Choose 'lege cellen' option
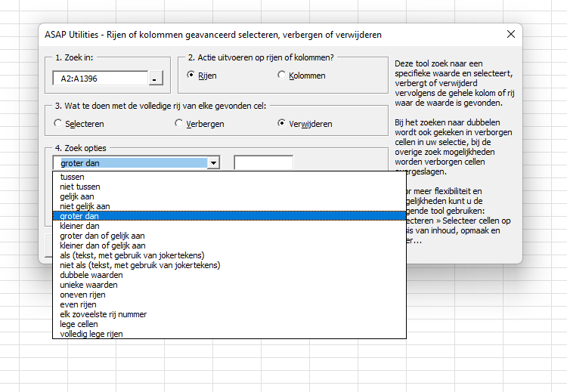 tap(229, 324)
